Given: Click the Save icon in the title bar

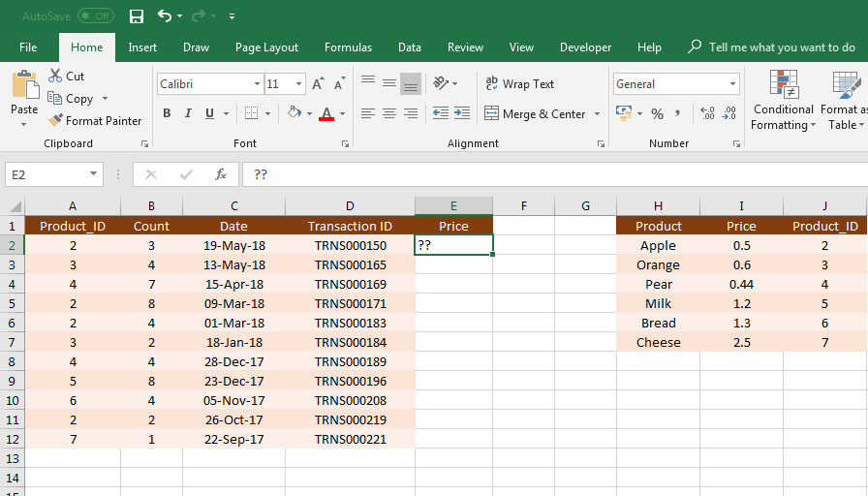Looking at the screenshot, I should coord(137,16).
